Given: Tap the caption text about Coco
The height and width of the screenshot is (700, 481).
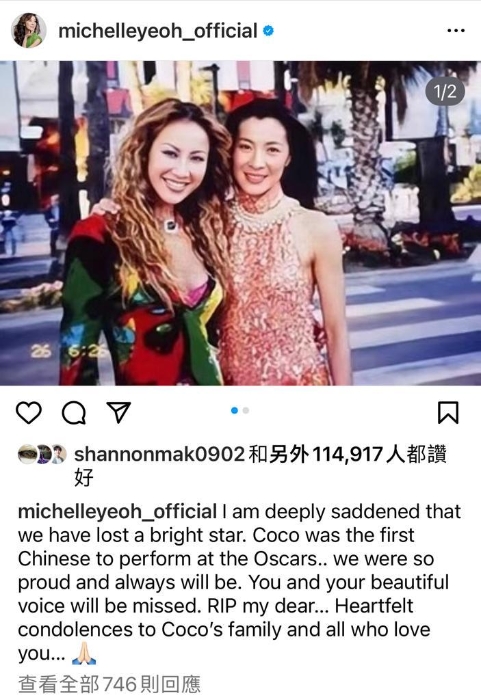Looking at the screenshot, I should click(239, 582).
